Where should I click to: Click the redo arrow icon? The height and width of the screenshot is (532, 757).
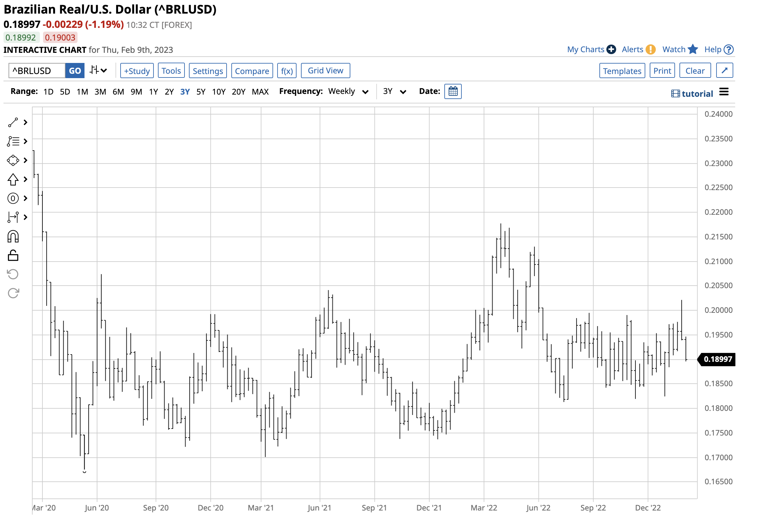tap(13, 293)
